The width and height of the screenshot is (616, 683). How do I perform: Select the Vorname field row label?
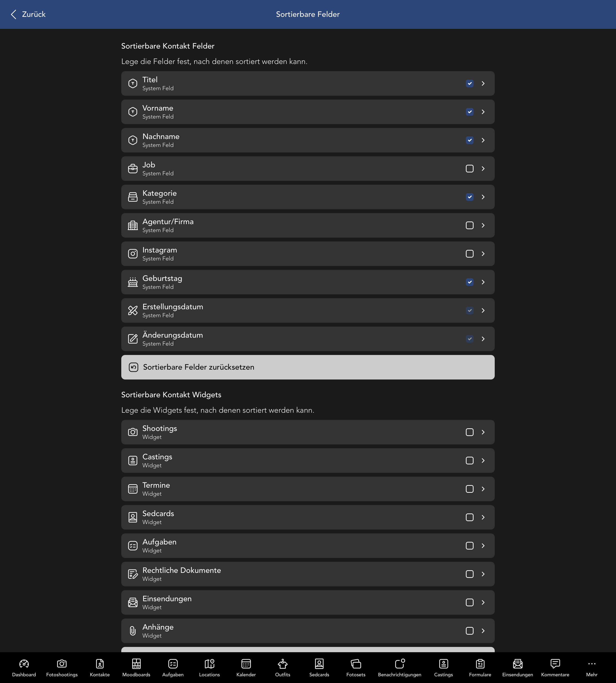point(158,108)
